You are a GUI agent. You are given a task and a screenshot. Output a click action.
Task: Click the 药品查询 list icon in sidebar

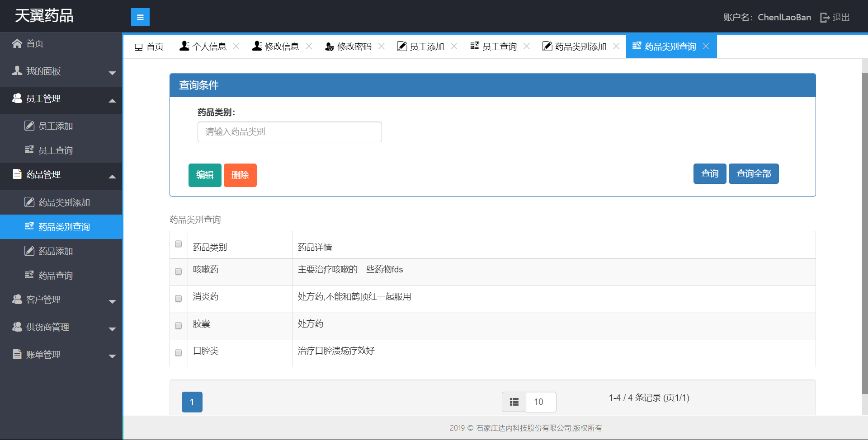coord(29,275)
